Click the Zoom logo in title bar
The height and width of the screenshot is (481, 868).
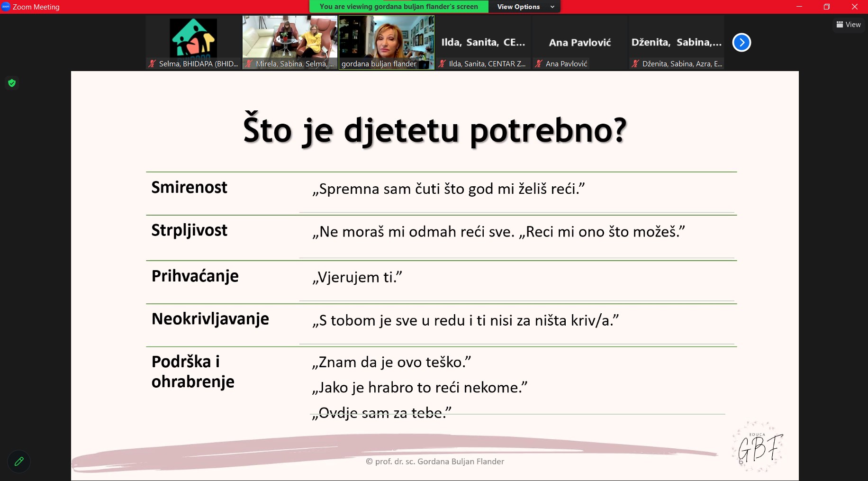[x=6, y=7]
